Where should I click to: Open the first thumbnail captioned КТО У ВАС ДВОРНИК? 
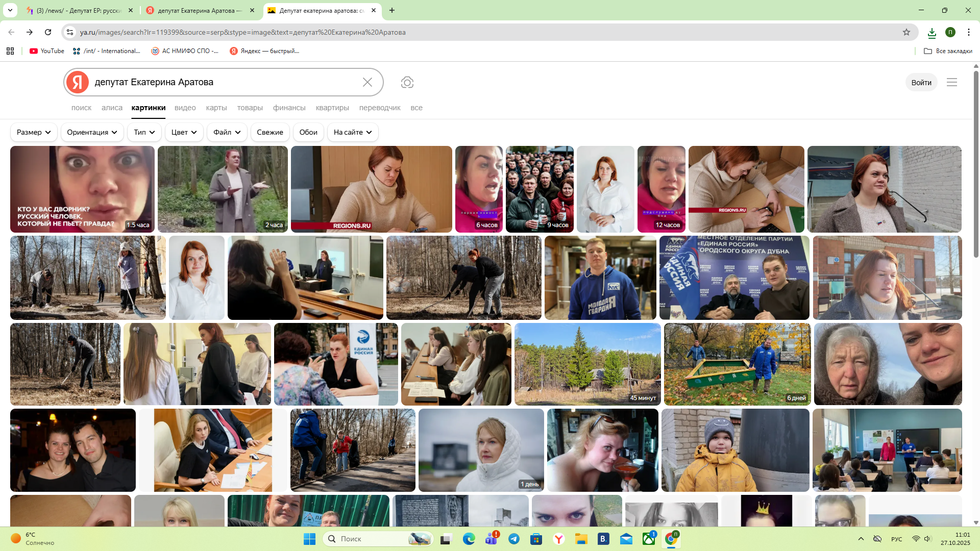point(82,189)
